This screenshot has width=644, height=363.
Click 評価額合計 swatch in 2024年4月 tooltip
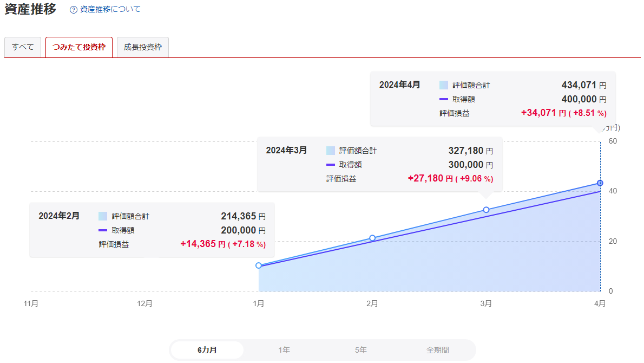pyautogui.click(x=444, y=85)
